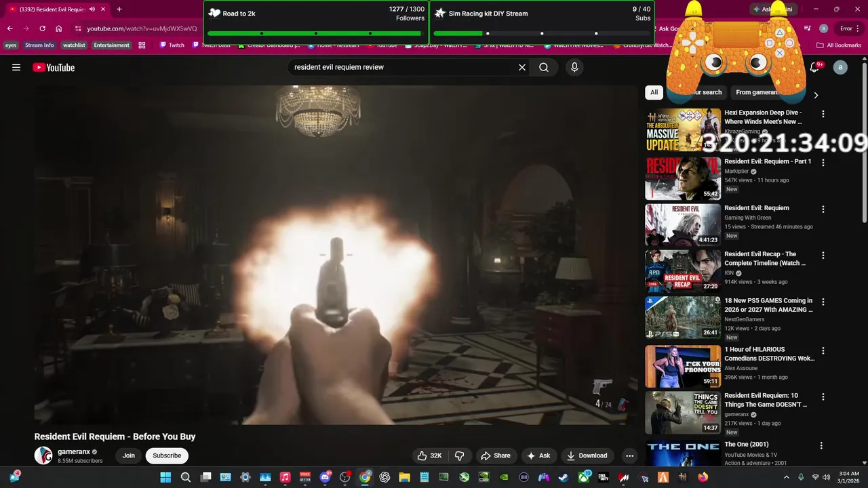Go back in Chrome navigation

pyautogui.click(x=9, y=28)
